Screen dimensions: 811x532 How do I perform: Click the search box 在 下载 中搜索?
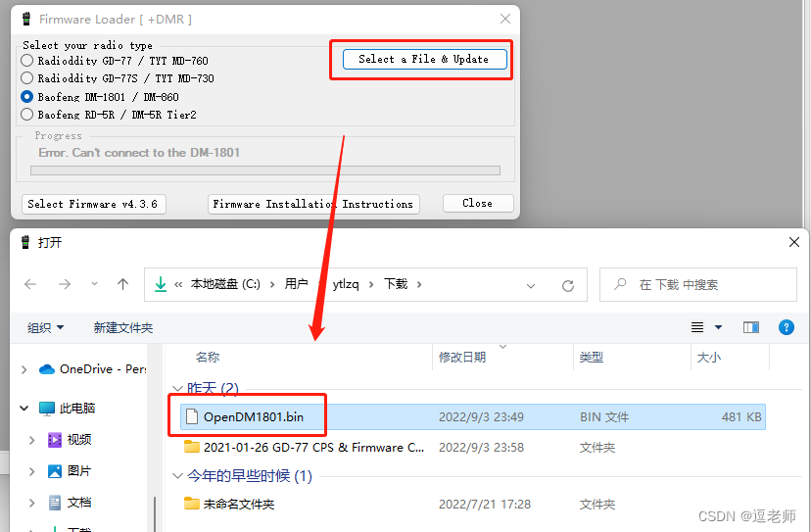(698, 284)
